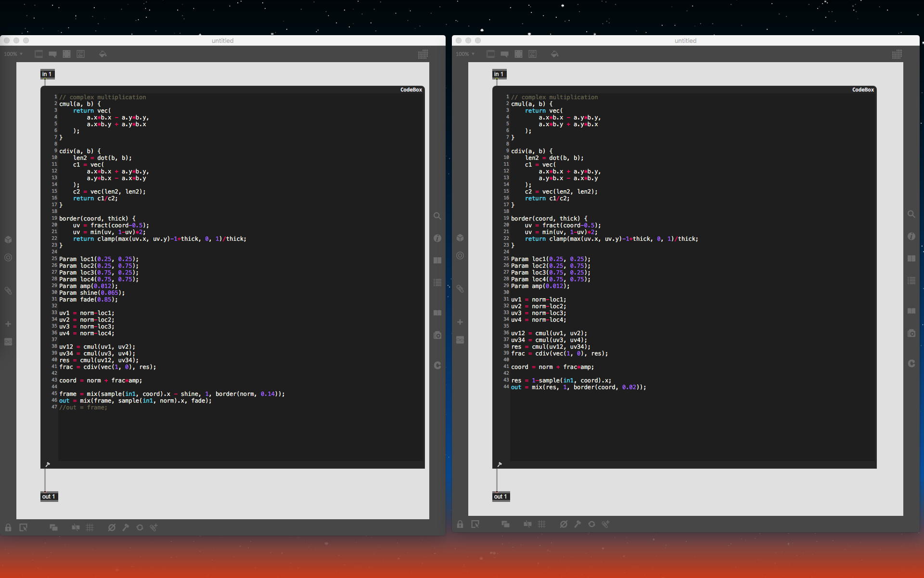Open the 100% zoom dropdown in left window
924x578 pixels.
coord(13,54)
